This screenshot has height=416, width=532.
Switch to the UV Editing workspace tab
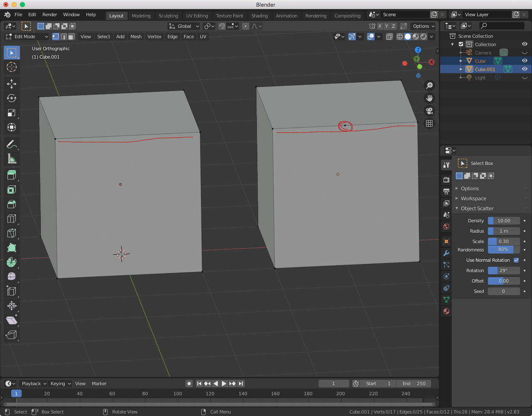(197, 16)
